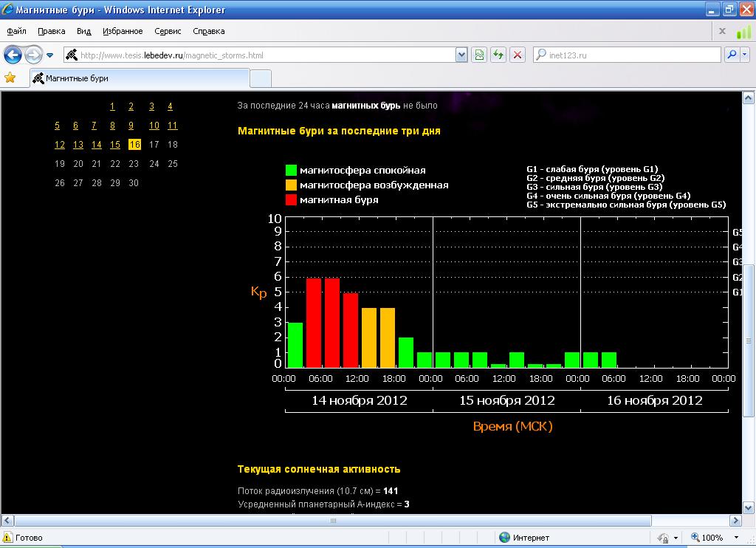
Task: Click the Stop loading red X icon
Action: (518, 55)
